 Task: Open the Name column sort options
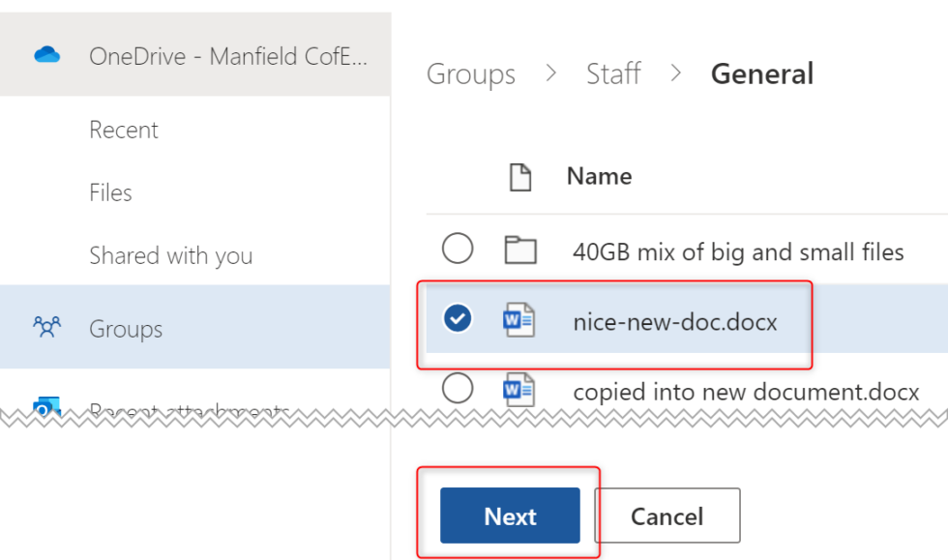599,176
